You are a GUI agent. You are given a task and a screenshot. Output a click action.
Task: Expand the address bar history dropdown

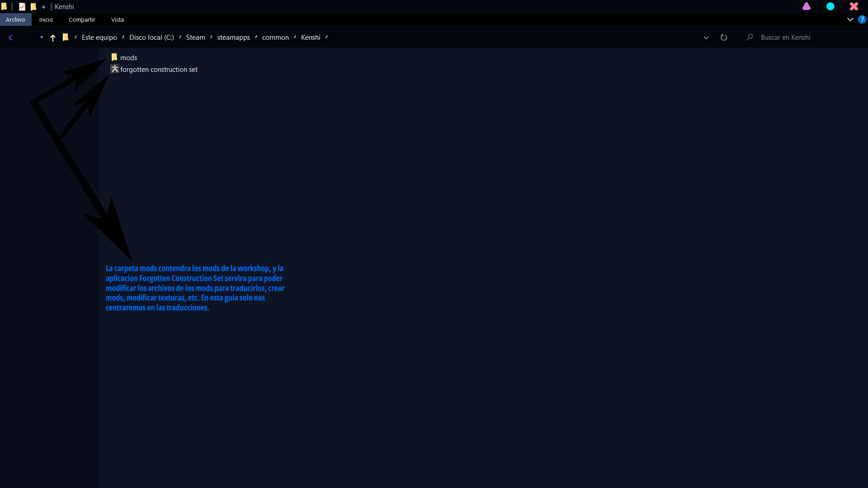[x=706, y=38]
